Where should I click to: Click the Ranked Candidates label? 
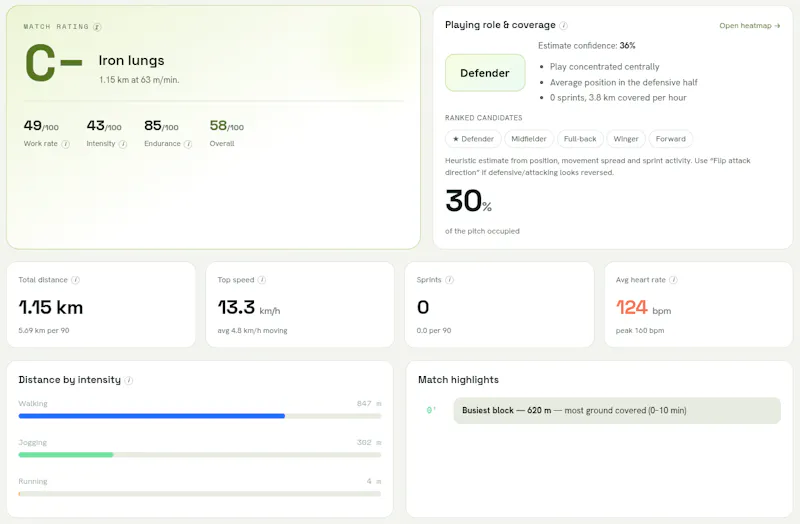click(x=483, y=118)
